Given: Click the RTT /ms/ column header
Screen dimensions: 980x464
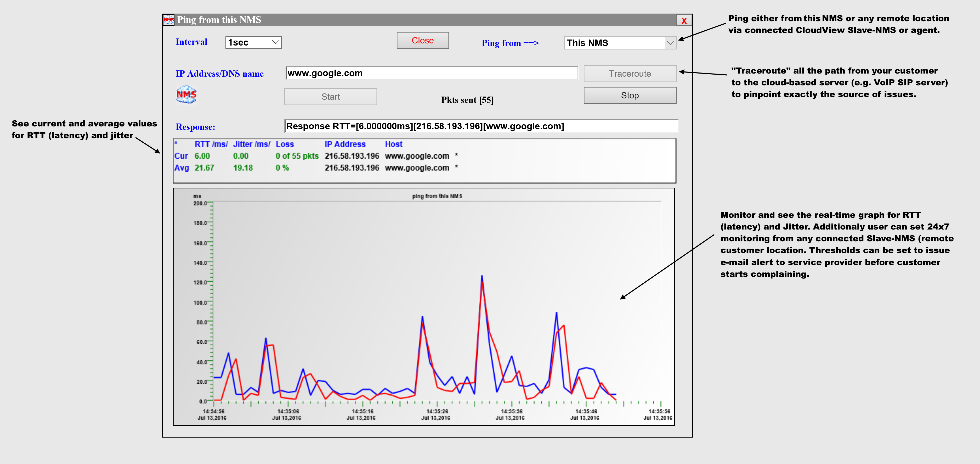Looking at the screenshot, I should click(x=211, y=144).
